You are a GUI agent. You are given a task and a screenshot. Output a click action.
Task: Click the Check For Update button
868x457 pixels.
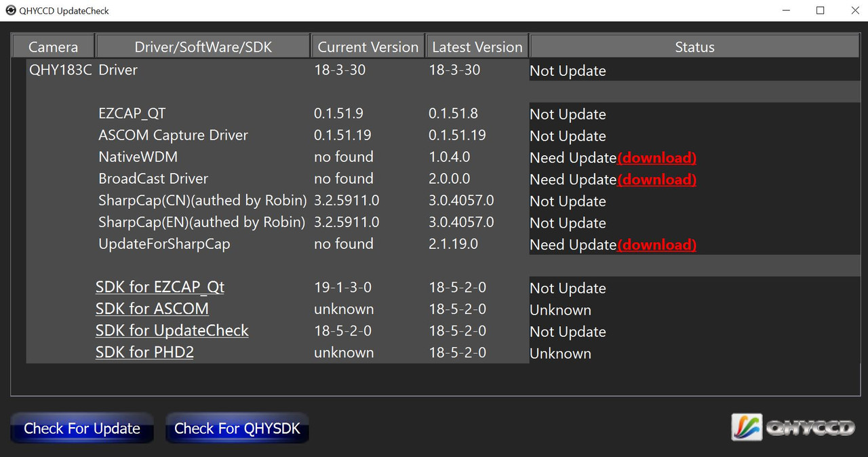[x=82, y=428]
